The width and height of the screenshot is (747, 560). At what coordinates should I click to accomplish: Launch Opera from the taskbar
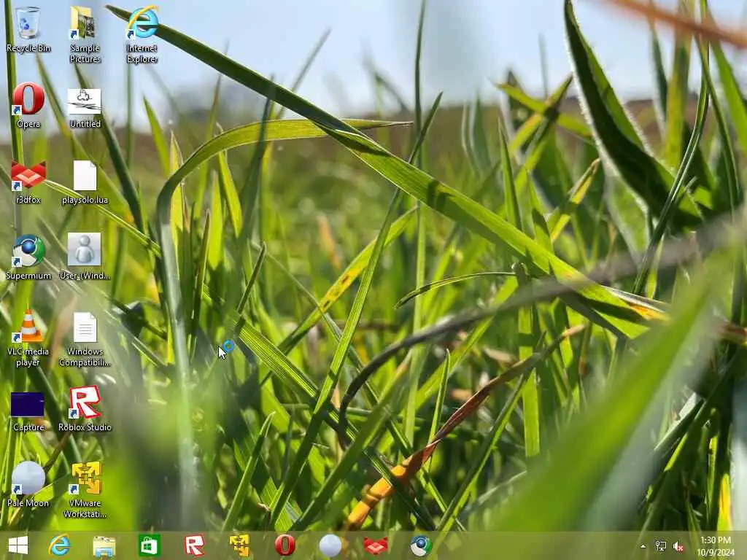285,545
